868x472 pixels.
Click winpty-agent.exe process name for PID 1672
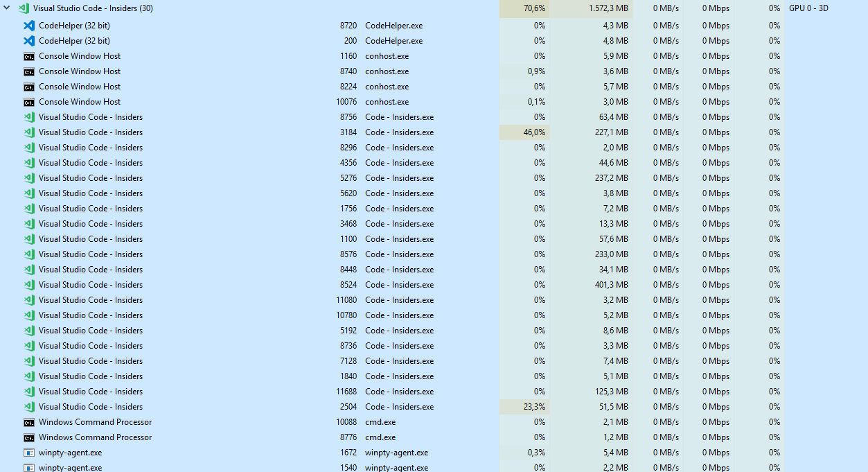[396, 453]
